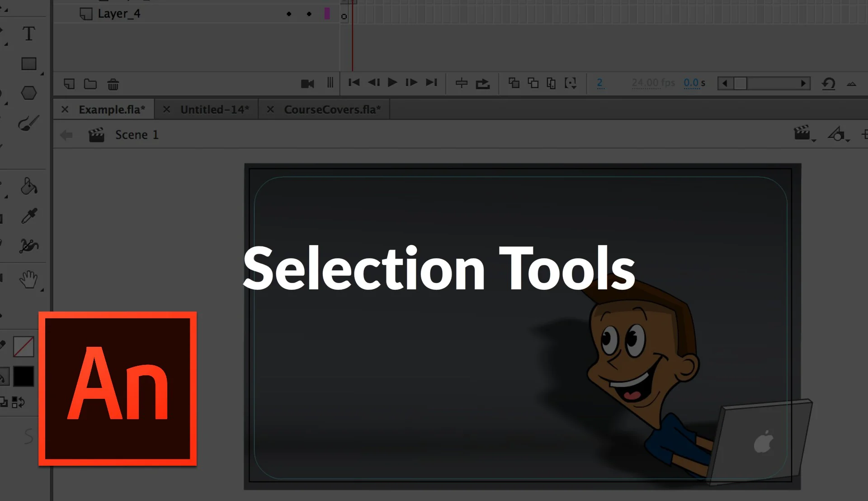
Task: Click the fill color swatch
Action: point(23,376)
